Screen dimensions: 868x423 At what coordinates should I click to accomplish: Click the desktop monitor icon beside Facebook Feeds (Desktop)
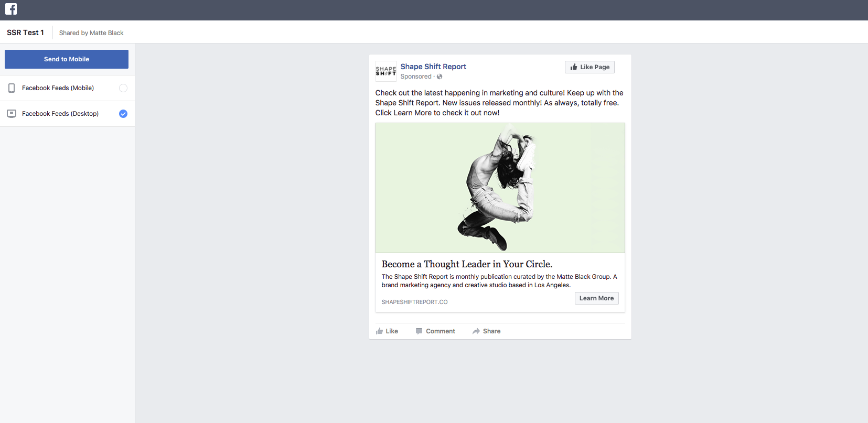click(x=12, y=114)
